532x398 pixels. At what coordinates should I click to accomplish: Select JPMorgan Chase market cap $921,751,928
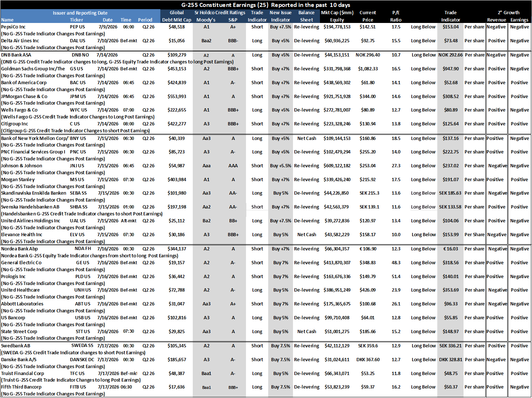coord(337,97)
